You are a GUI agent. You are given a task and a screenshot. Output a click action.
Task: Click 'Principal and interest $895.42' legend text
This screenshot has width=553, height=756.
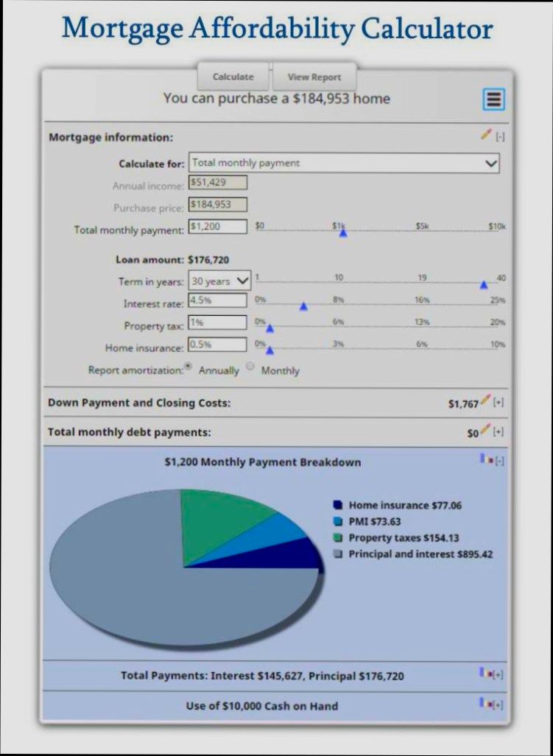tap(420, 554)
